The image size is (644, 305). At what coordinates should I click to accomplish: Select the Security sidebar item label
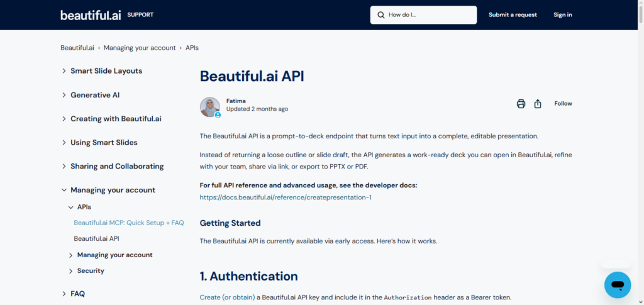[x=91, y=270]
